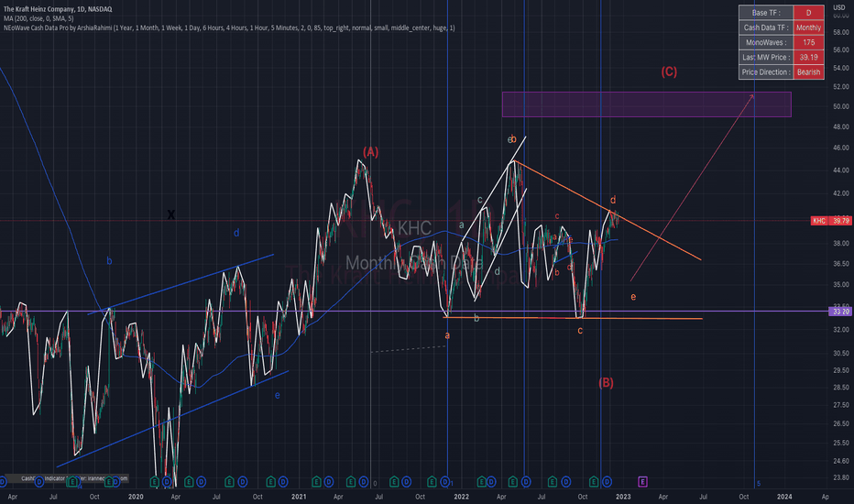This screenshot has height=504, width=854.
Task: Click the MonoWaves value 175 cell
Action: (808, 42)
